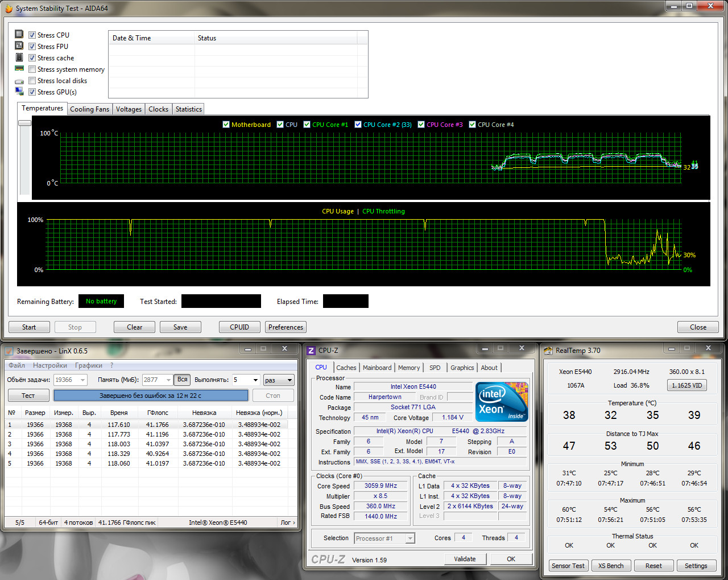Click the Intel Xeon inside logo in CPU-Z

502,402
